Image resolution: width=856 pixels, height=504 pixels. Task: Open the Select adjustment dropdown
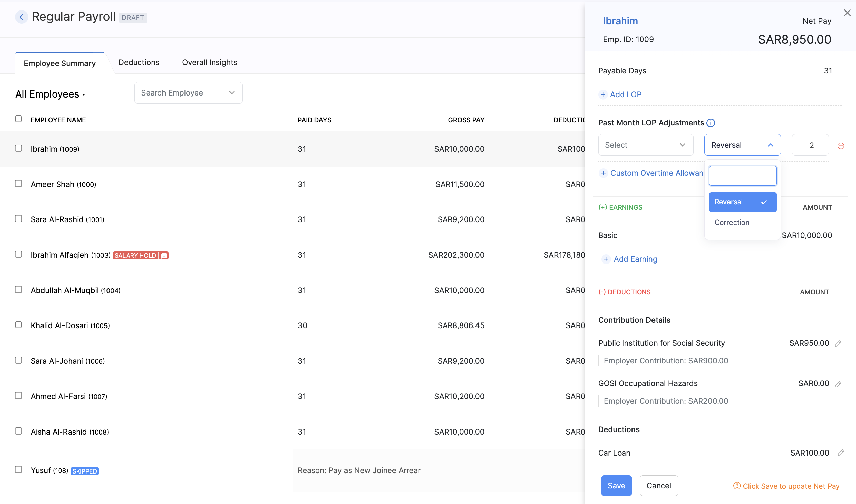[645, 145]
